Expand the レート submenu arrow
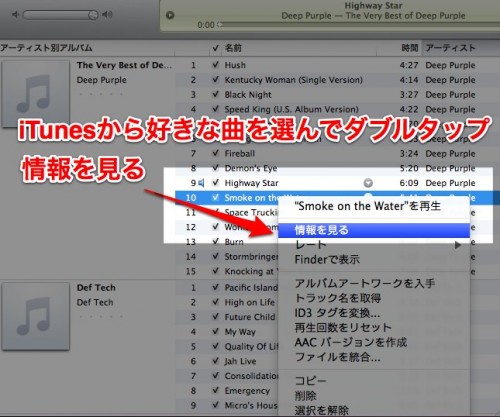 point(458,245)
